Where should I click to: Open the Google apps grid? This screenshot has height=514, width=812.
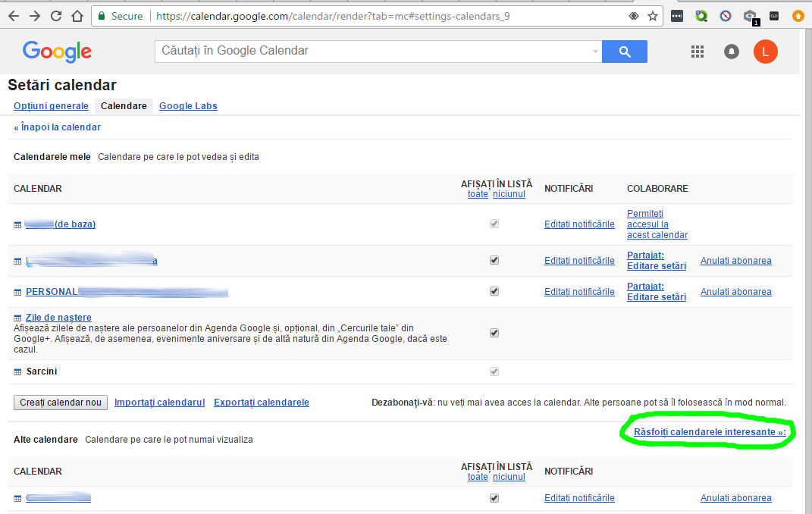698,52
